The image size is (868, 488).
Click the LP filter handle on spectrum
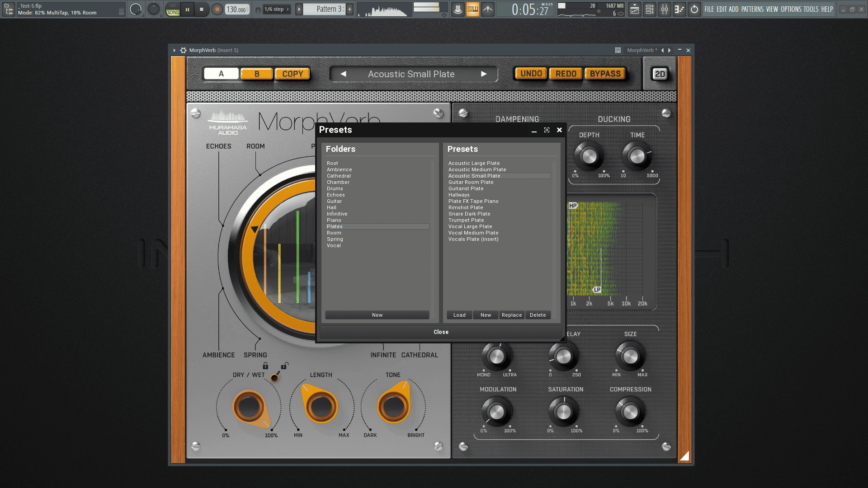point(597,290)
